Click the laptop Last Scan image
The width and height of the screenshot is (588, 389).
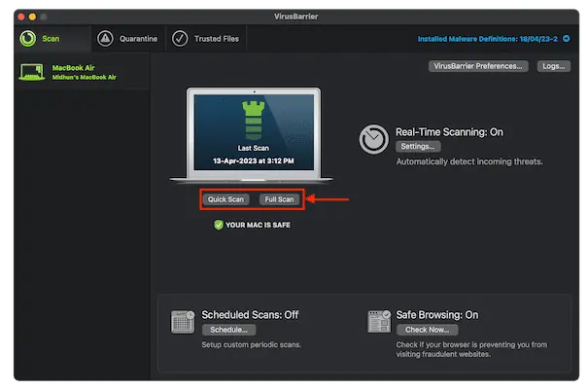pyautogui.click(x=254, y=135)
